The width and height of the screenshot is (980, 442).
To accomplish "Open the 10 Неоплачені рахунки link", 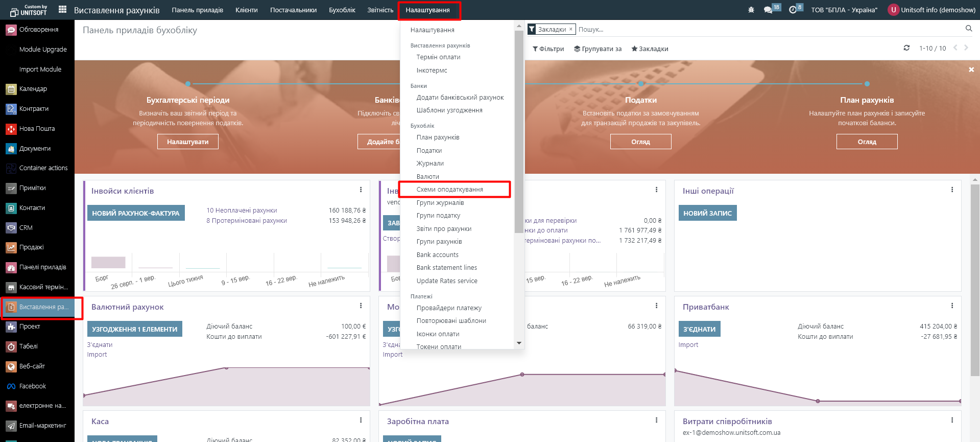I will point(242,211).
